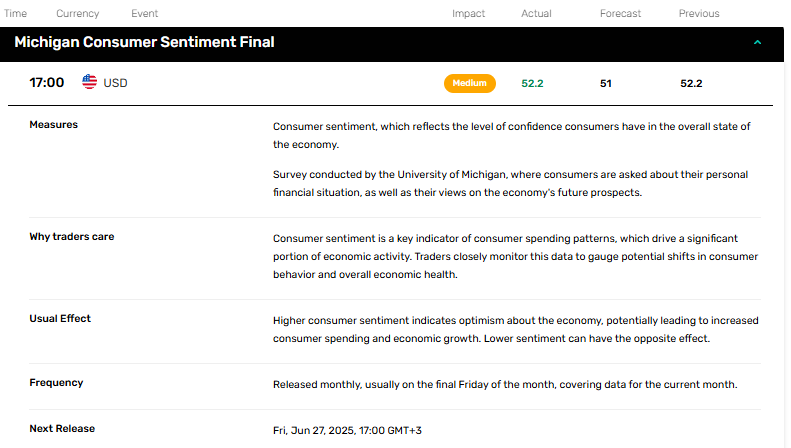Click the USD currency label
The width and height of the screenshot is (791, 448).
115,83
